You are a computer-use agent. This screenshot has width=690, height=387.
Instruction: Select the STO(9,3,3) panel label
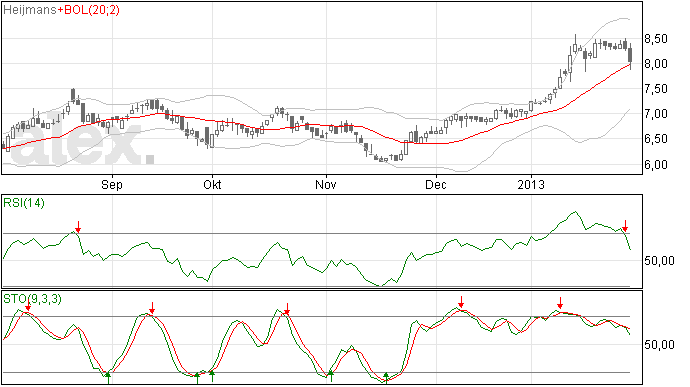[32, 299]
